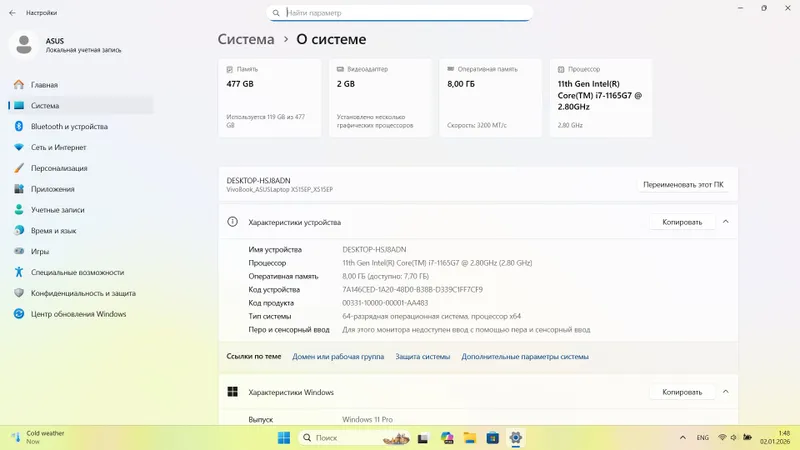Select Приложения menu item

(x=81, y=189)
